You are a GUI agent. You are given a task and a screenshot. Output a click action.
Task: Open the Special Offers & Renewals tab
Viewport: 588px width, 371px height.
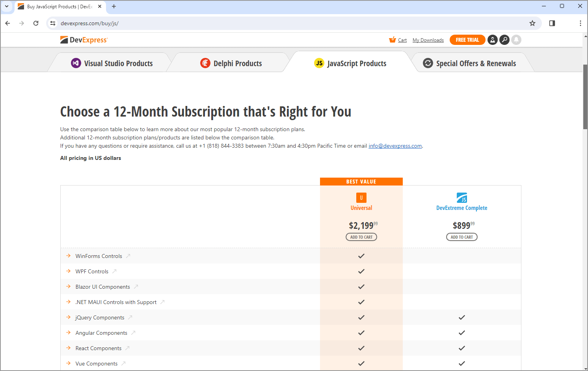click(469, 63)
